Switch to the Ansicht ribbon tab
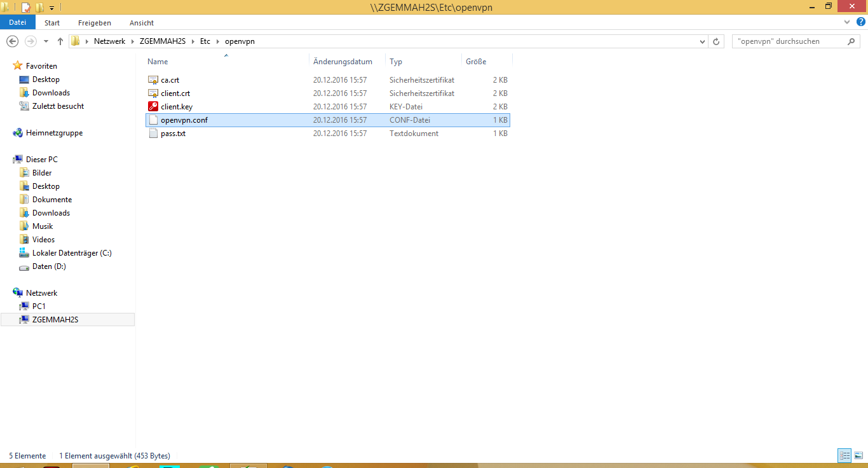Image resolution: width=868 pixels, height=468 pixels. (141, 23)
